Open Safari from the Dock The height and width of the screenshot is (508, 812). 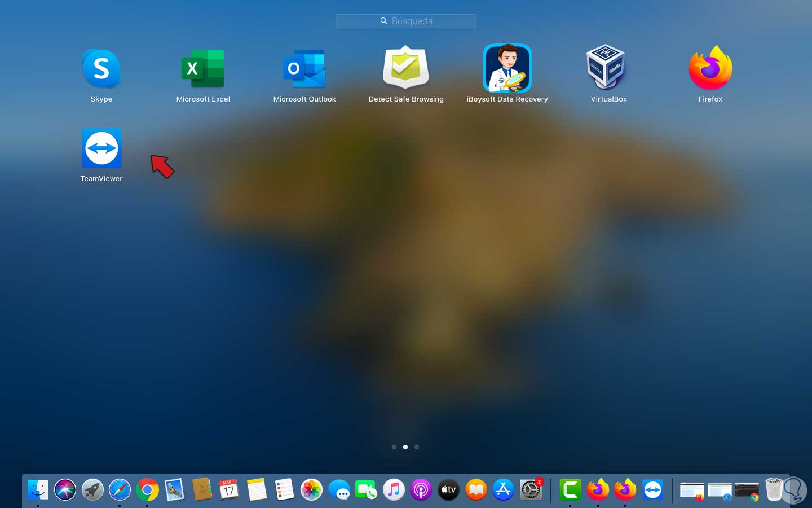[x=120, y=489]
